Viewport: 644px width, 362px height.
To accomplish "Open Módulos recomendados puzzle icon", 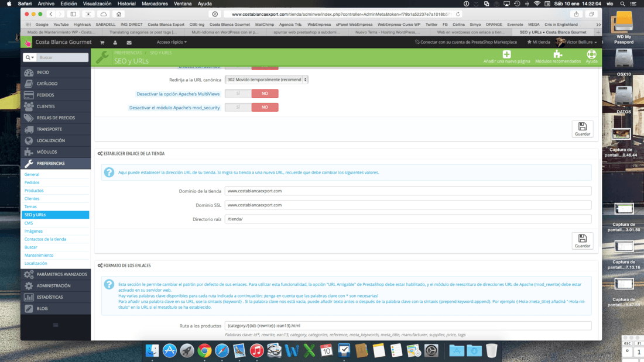I will tap(557, 54).
